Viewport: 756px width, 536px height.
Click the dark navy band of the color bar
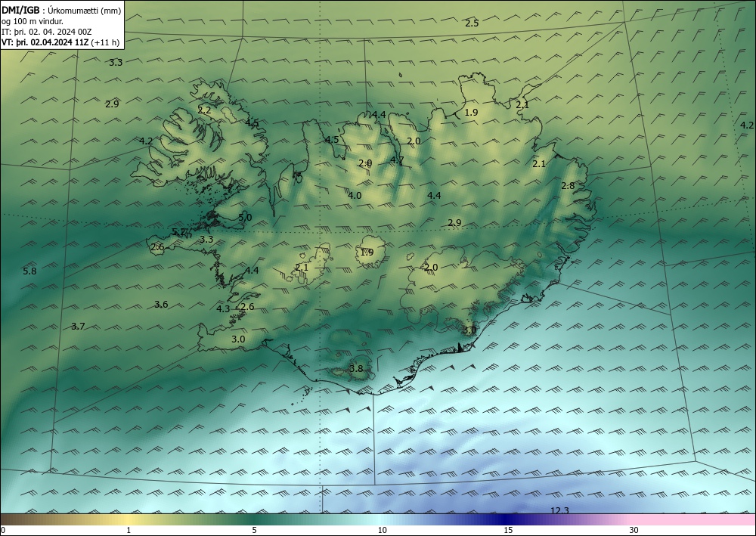507,519
